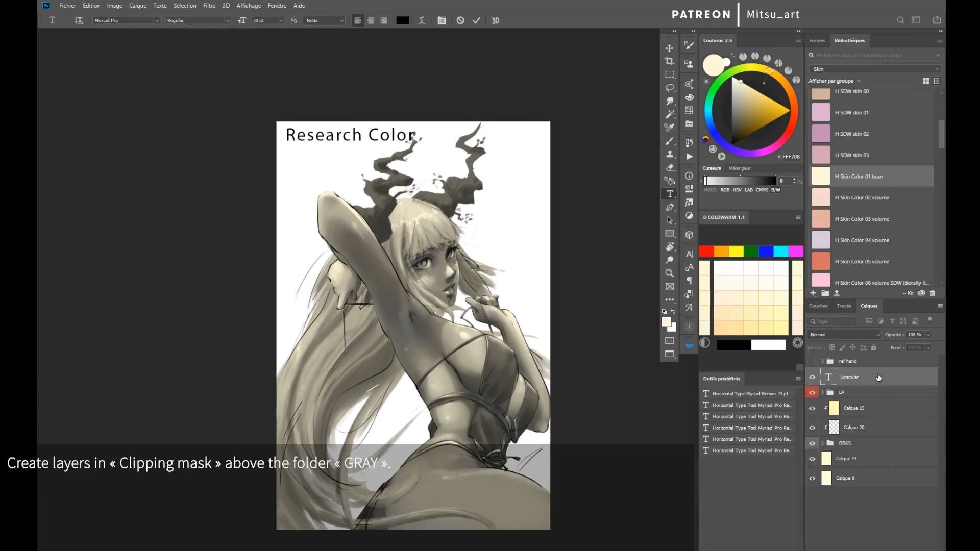
Task: Open the text color black swatch
Action: click(403, 20)
